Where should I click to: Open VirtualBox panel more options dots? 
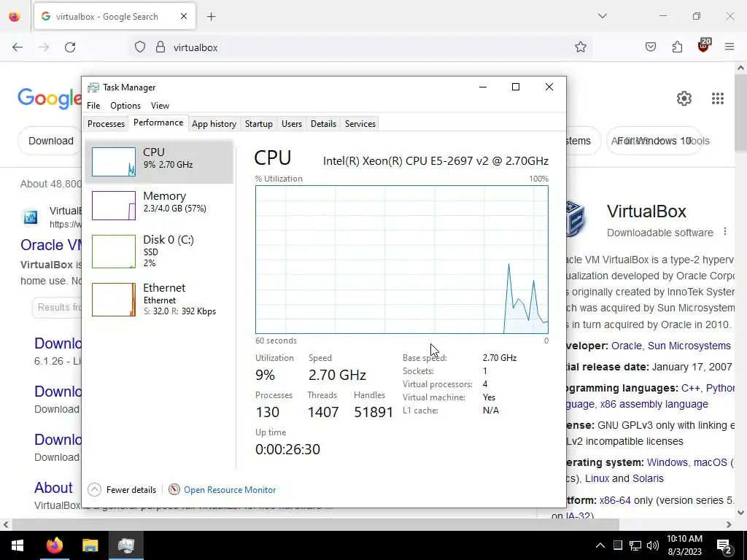pos(724,232)
